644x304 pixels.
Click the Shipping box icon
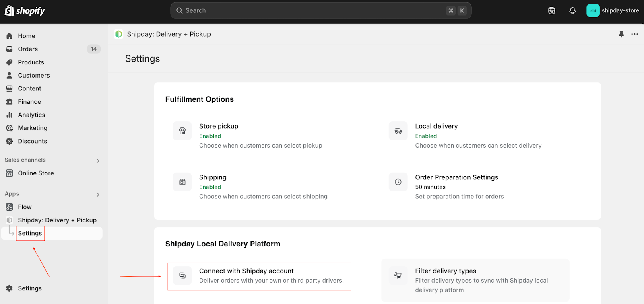[182, 182]
